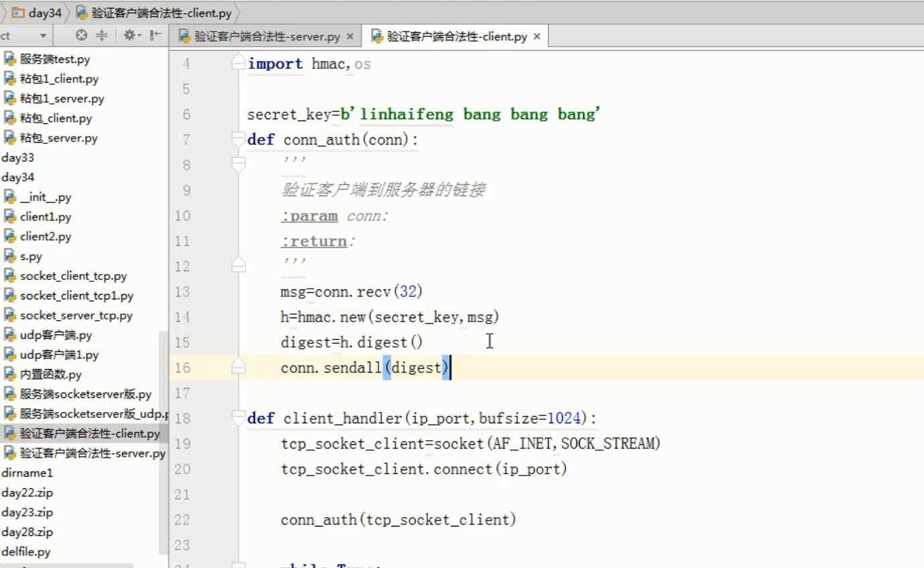The width and height of the screenshot is (924, 568).
Task: Click the secret_key variable on line 6
Action: [x=289, y=115]
